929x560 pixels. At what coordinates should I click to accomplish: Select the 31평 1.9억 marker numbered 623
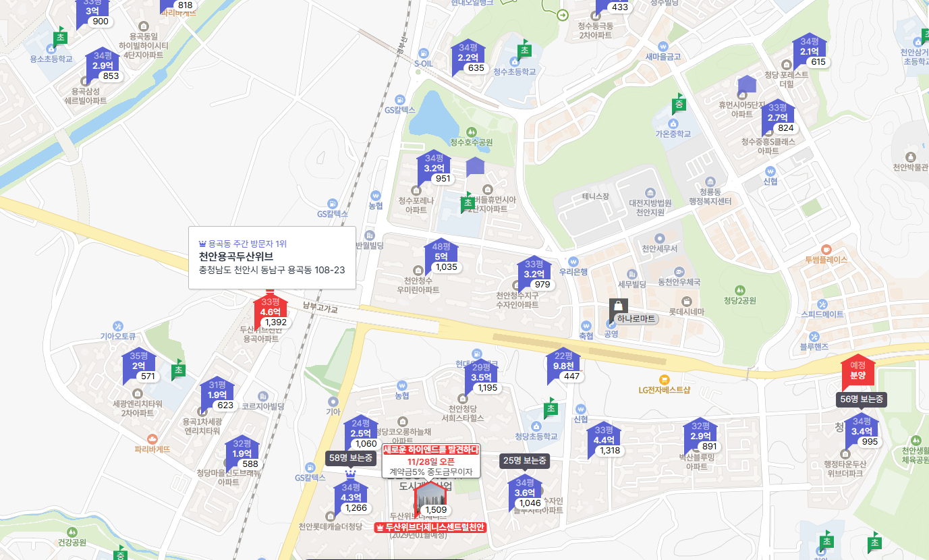[x=217, y=395]
